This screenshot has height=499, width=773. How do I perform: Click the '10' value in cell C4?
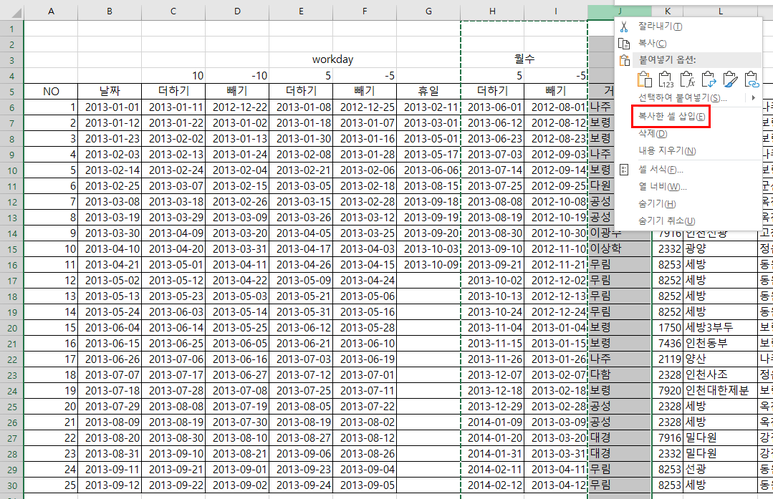(173, 75)
